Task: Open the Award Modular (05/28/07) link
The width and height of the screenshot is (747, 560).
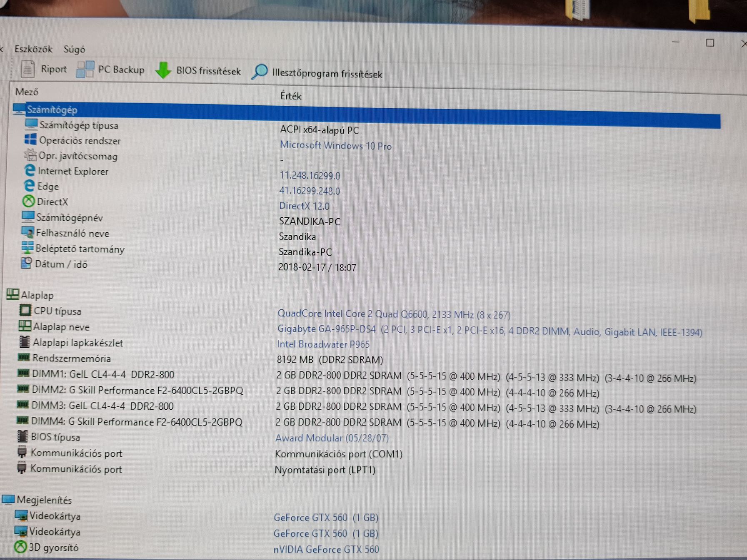Action: [332, 438]
